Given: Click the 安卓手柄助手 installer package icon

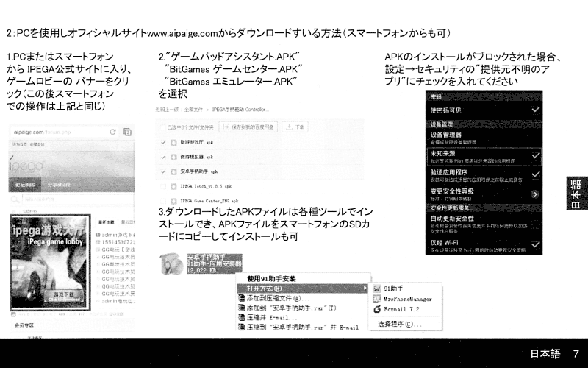Looking at the screenshot, I should [x=171, y=264].
